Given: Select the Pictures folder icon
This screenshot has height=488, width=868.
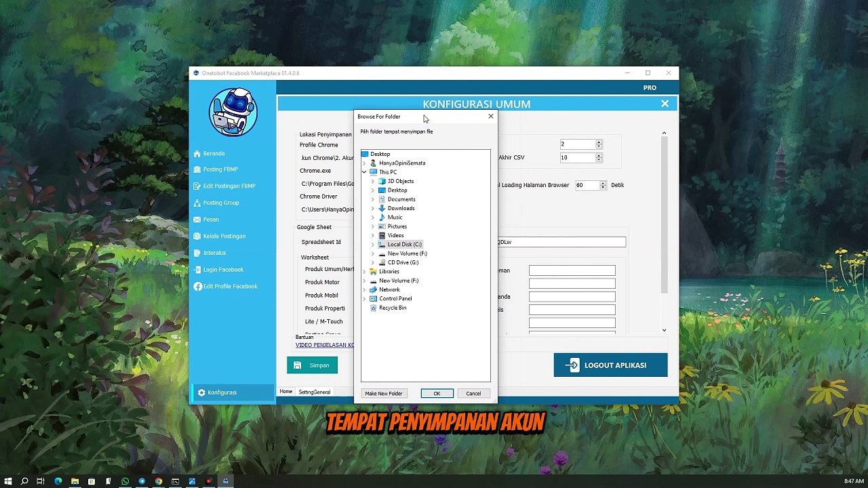Looking at the screenshot, I should [x=382, y=226].
